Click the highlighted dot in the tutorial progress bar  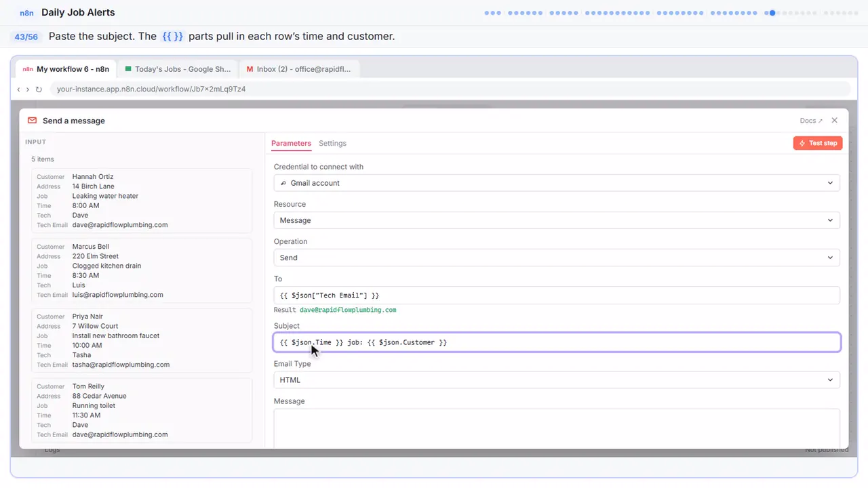click(x=772, y=13)
